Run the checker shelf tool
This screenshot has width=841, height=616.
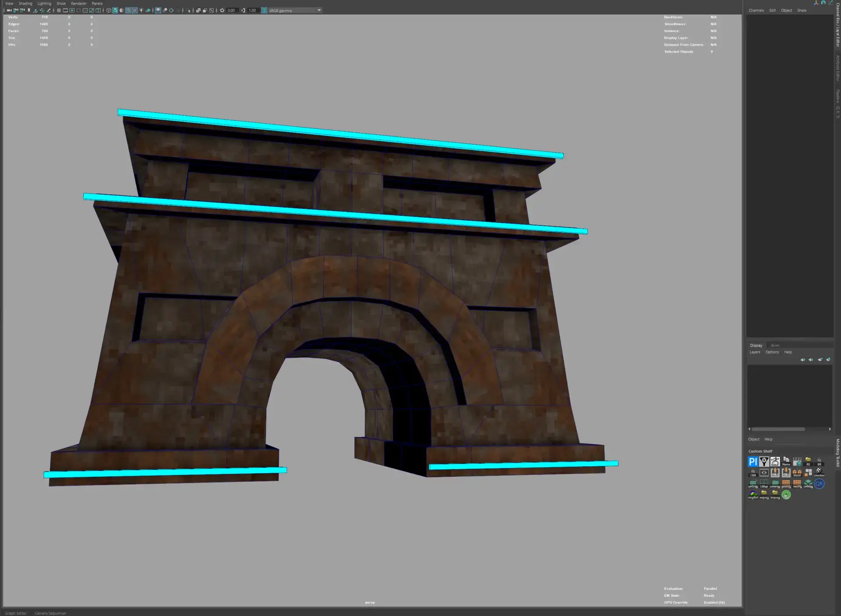click(819, 473)
